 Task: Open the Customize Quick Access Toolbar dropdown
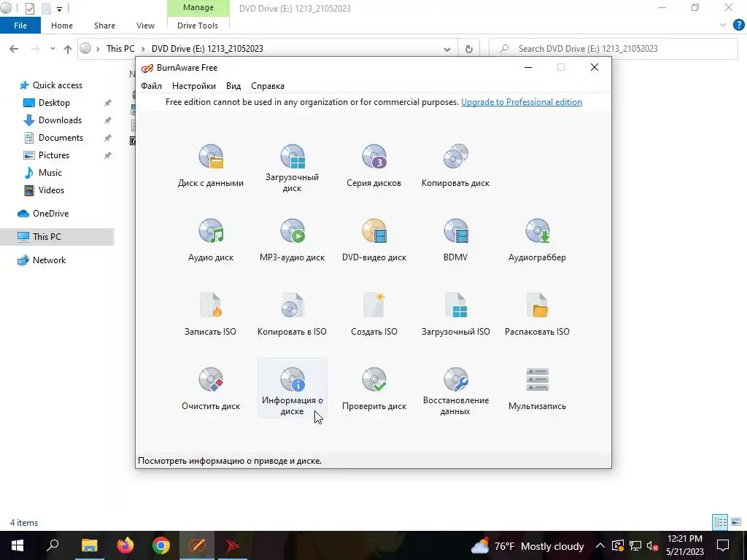tap(60, 9)
